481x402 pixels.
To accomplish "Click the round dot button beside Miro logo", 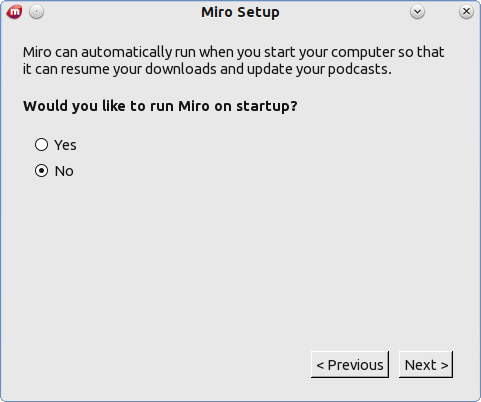I will pos(36,12).
